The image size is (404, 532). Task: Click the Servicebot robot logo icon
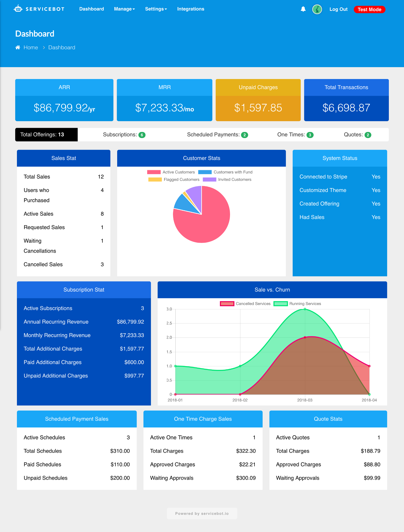coord(18,9)
